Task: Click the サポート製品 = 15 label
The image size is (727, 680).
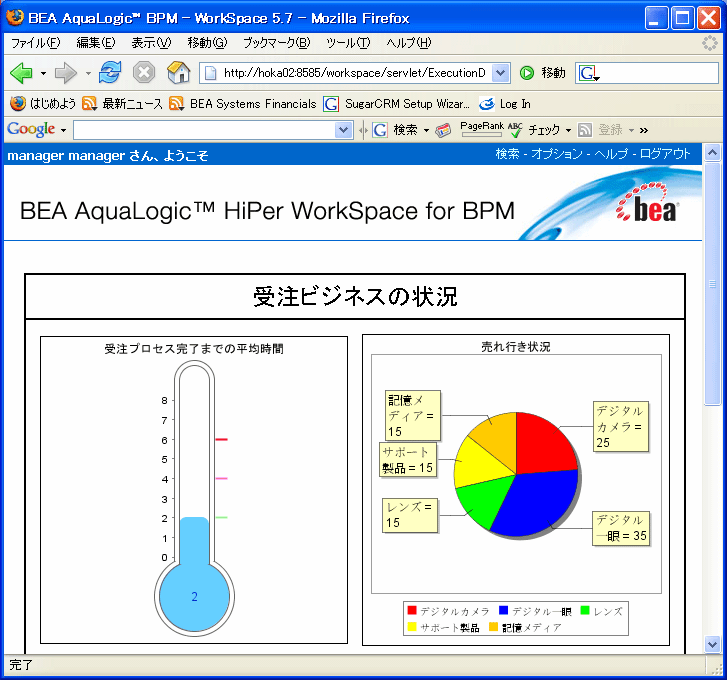Action: tap(408, 460)
